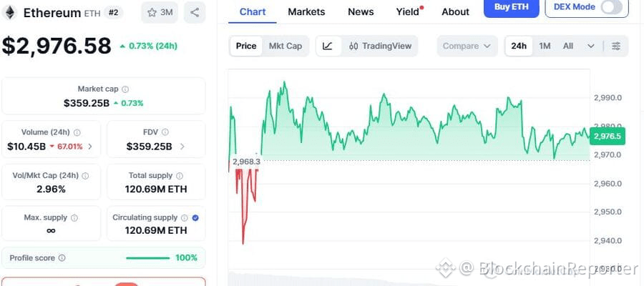Image resolution: width=644 pixels, height=286 pixels.
Task: Select Price chart mode
Action: tap(245, 46)
